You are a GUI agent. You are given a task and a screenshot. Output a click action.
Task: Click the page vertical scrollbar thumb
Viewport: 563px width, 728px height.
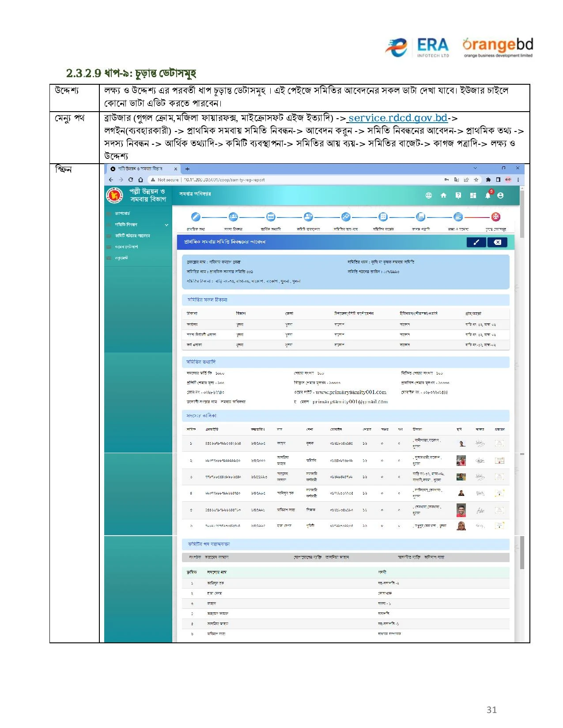(x=522, y=214)
